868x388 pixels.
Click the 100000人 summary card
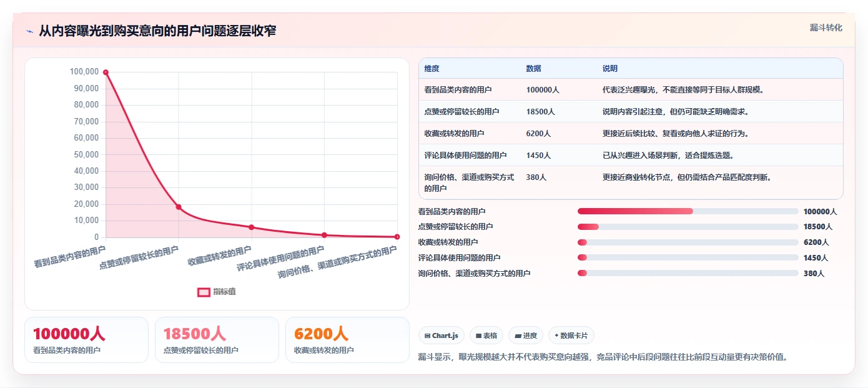pyautogui.click(x=86, y=340)
